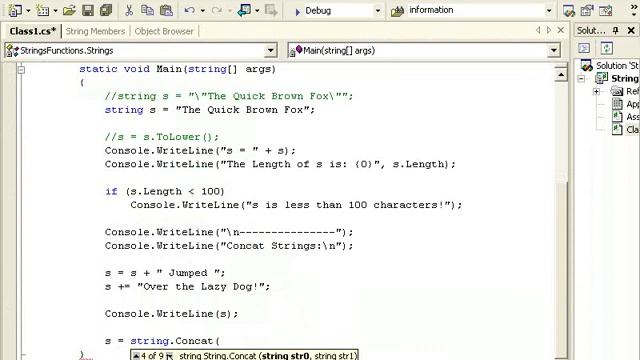
Task: Click the Copy icon
Action: point(147,10)
